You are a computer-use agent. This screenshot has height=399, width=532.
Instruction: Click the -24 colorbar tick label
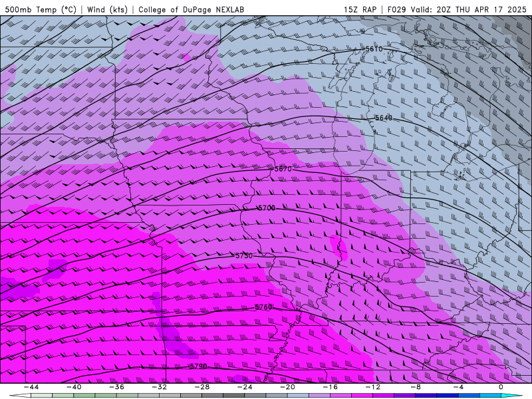(245, 387)
